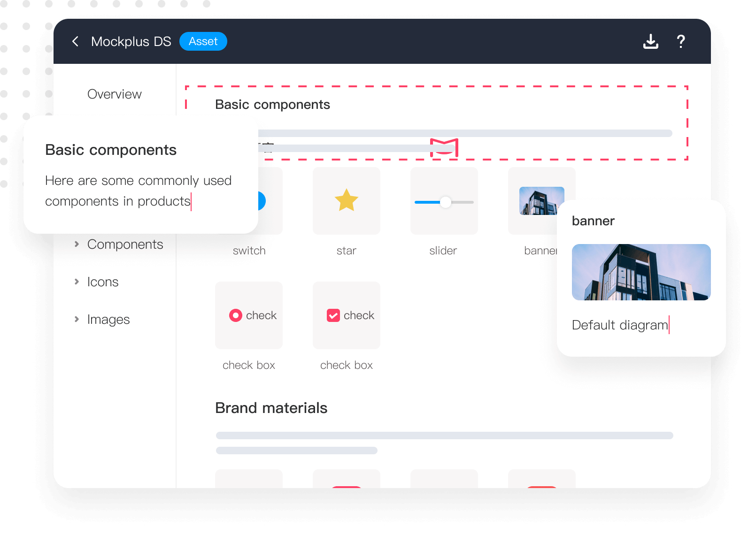Click the download icon in header

[650, 41]
